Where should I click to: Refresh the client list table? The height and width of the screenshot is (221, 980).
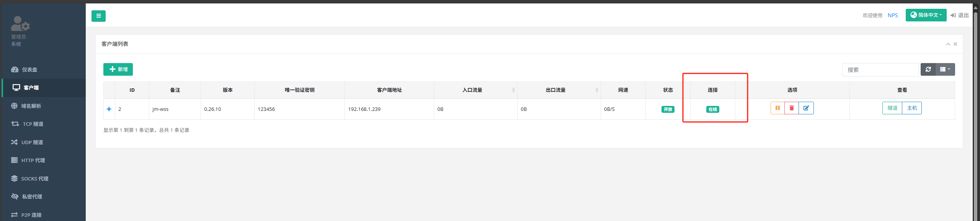pos(928,70)
